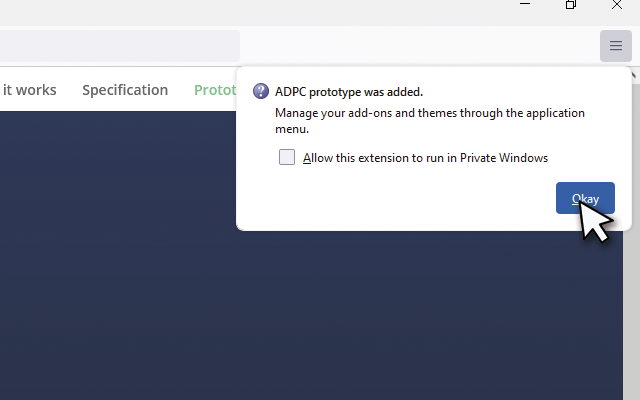Switch to the Specification page tab
The width and height of the screenshot is (640, 400).
coord(125,90)
